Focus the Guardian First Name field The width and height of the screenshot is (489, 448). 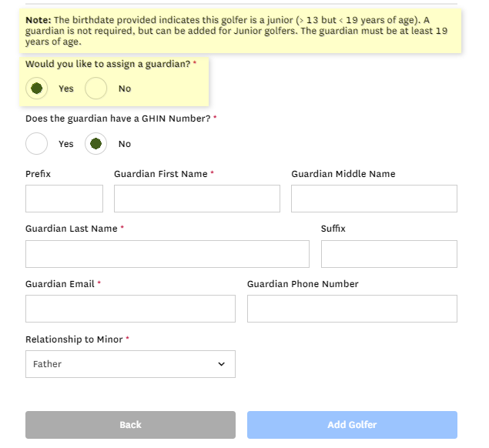click(x=196, y=199)
